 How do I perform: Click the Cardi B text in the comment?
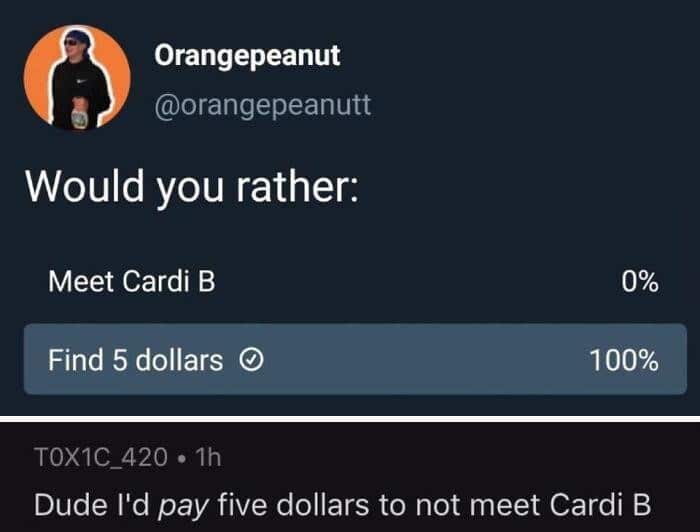point(600,505)
